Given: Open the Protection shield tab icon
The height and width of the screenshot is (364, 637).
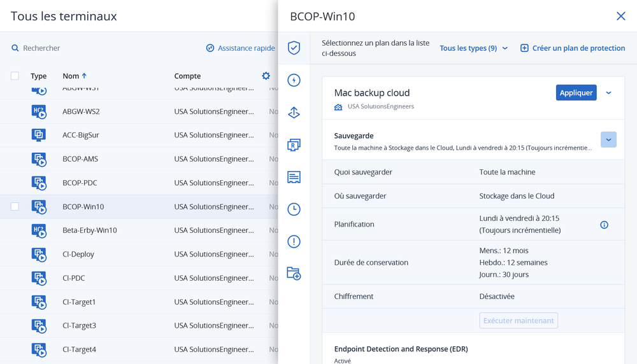Looking at the screenshot, I should tap(294, 48).
